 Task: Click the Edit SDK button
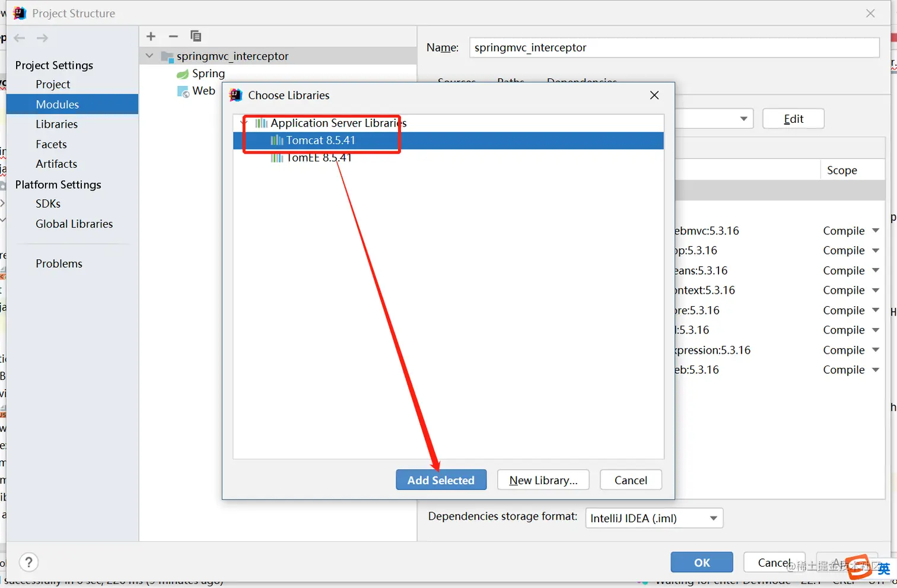[793, 119]
